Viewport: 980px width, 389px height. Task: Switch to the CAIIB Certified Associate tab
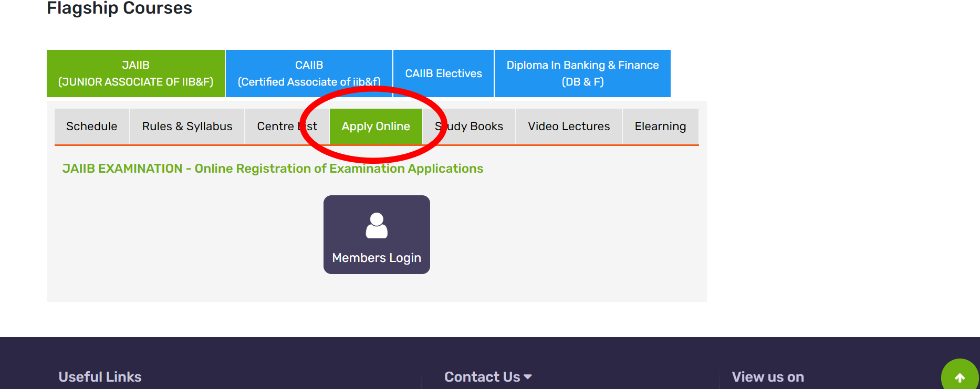point(309,73)
